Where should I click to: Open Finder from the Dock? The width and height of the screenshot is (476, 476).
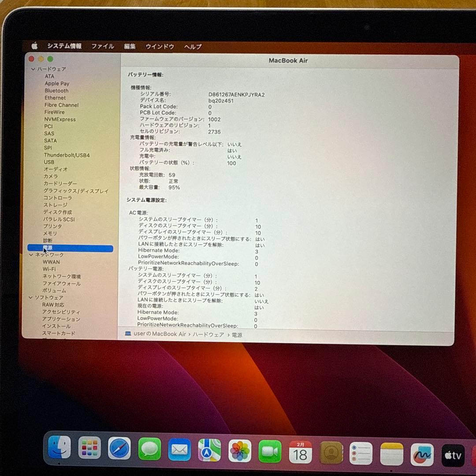pyautogui.click(x=59, y=447)
